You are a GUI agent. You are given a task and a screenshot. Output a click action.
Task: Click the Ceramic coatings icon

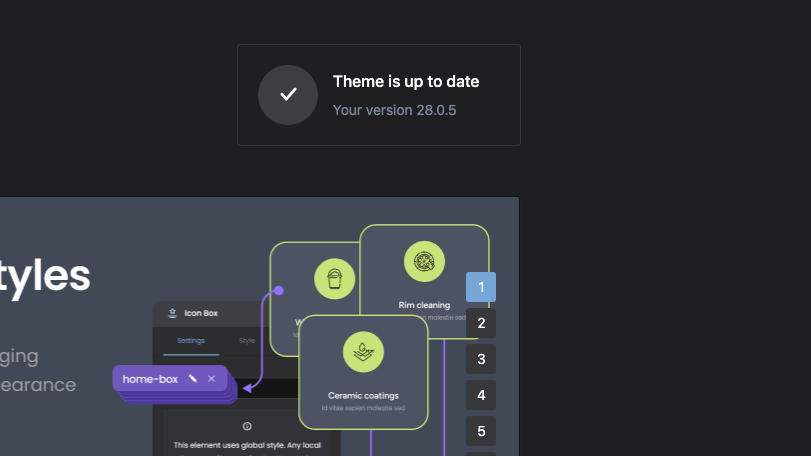pos(363,352)
